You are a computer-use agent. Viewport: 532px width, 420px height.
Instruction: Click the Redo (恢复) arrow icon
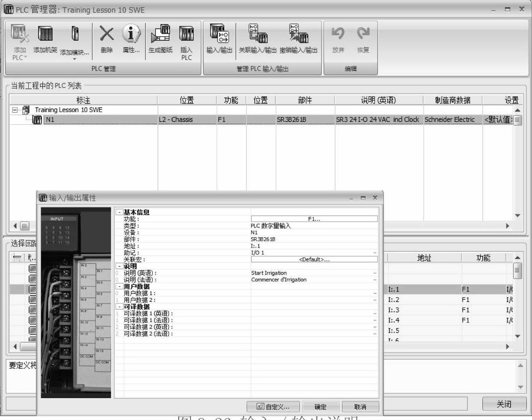click(x=363, y=33)
